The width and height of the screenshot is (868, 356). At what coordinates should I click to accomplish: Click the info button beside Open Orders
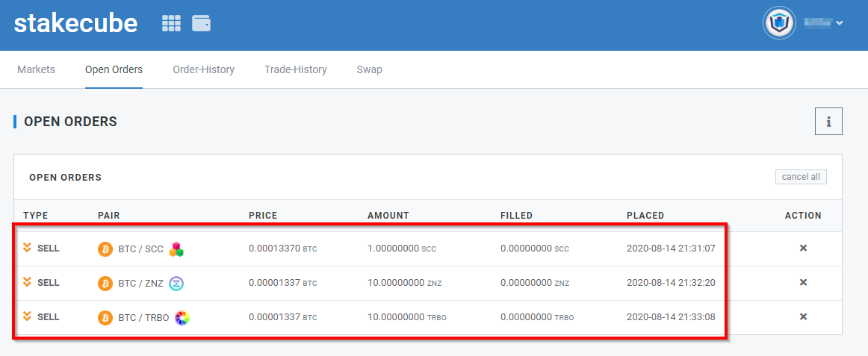[x=828, y=122]
